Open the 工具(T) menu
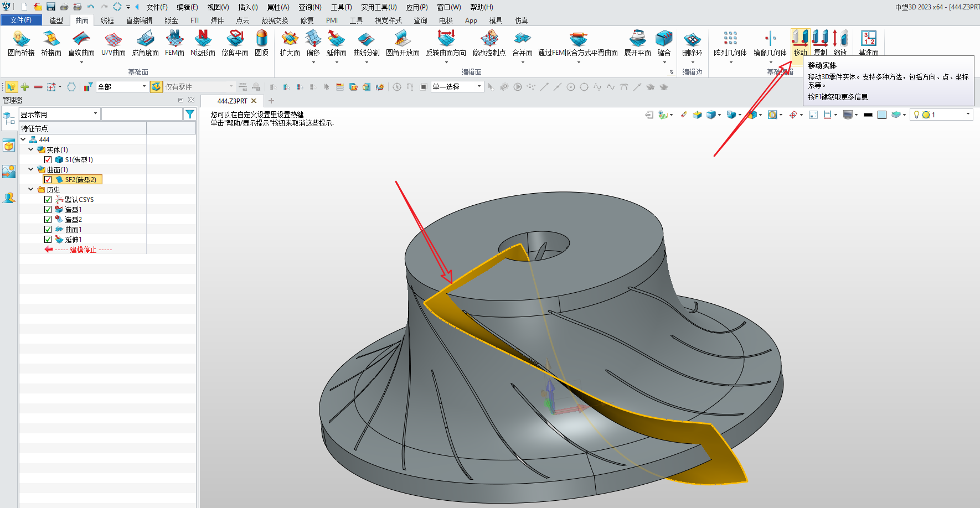 click(x=341, y=7)
